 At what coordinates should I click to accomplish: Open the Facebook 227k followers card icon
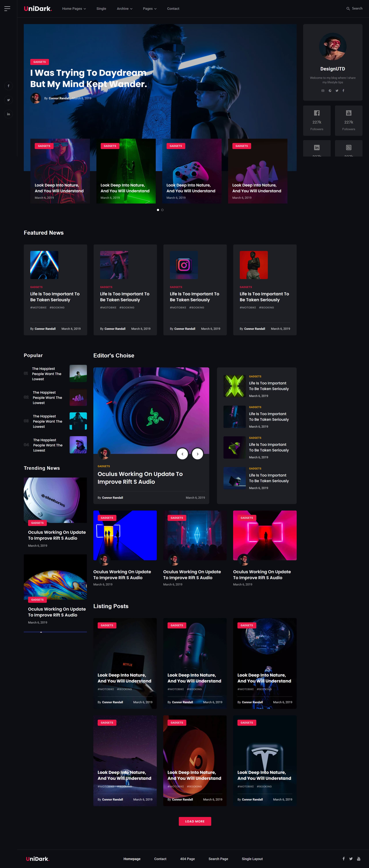coord(317,113)
